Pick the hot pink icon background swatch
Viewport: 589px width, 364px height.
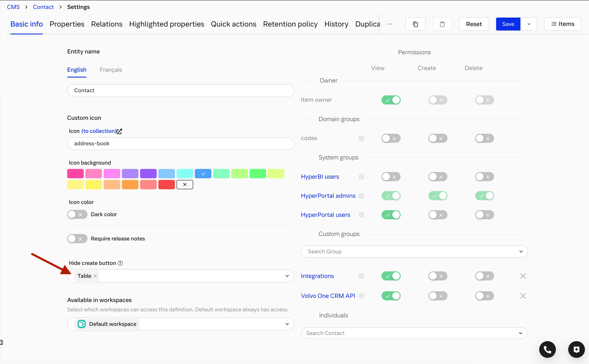pos(75,174)
